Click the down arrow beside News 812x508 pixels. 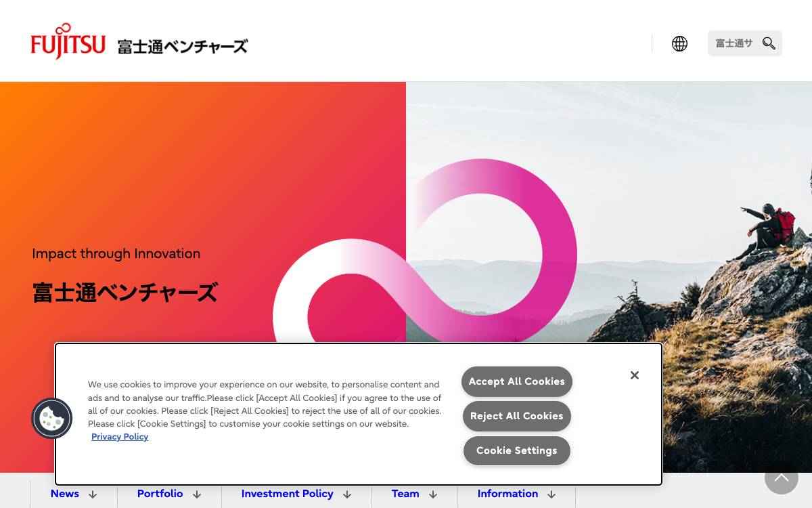[93, 494]
